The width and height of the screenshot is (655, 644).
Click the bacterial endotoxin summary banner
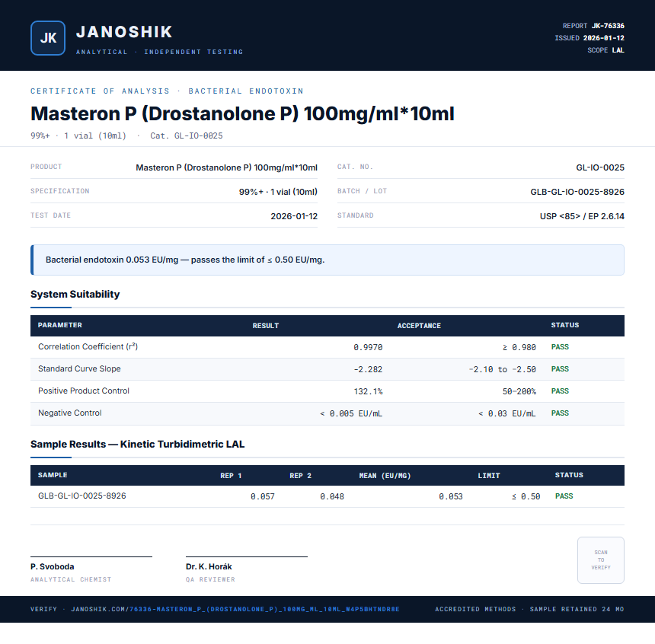click(327, 260)
